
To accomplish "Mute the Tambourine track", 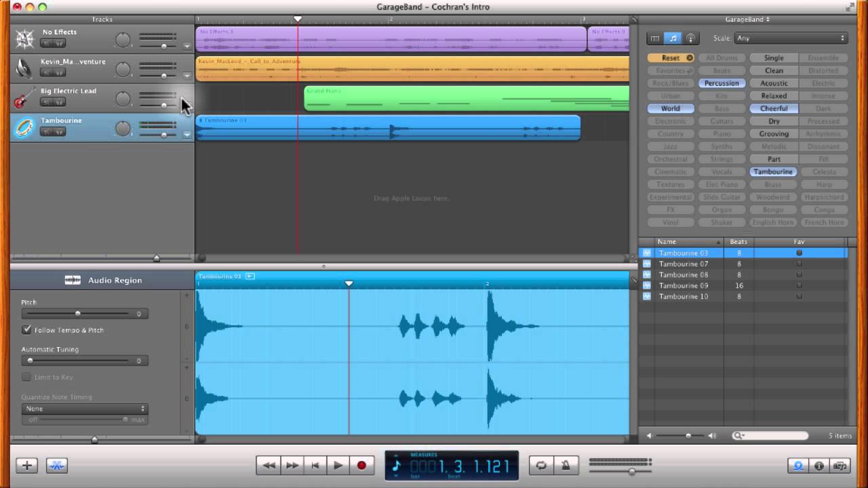I will tap(46, 131).
